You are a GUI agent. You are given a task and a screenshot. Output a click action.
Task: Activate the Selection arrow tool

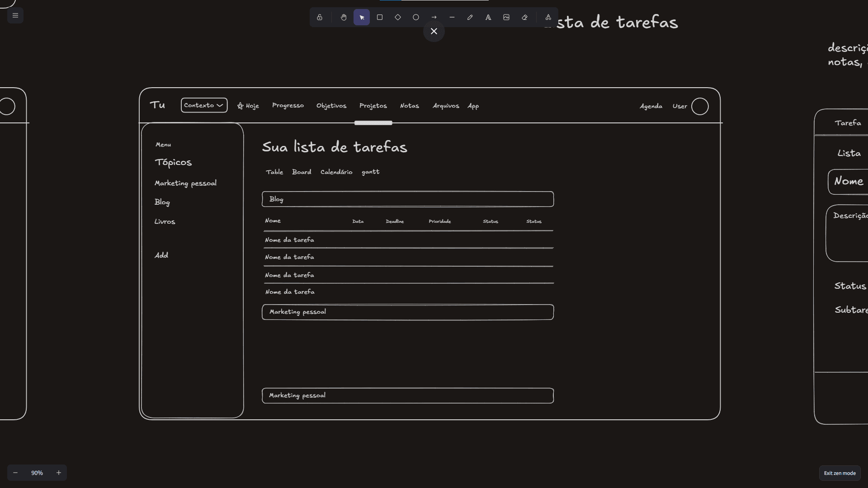(x=362, y=17)
